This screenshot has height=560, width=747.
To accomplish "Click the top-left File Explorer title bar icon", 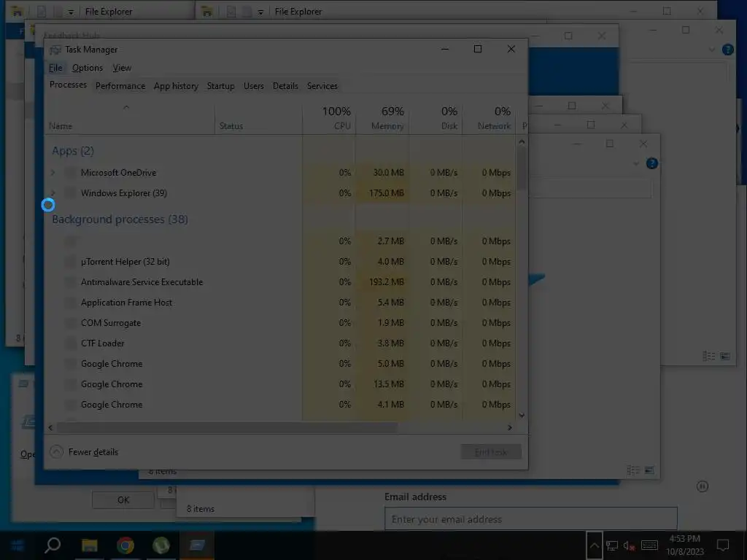I will [18, 12].
